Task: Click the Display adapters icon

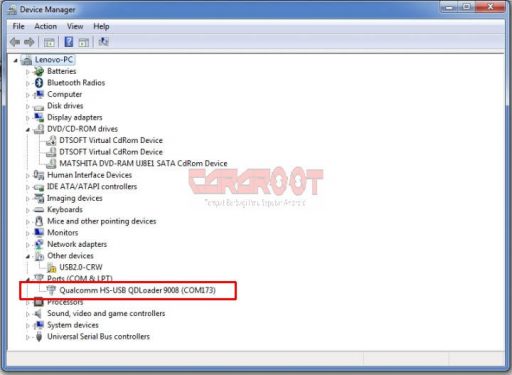Action: [x=39, y=117]
